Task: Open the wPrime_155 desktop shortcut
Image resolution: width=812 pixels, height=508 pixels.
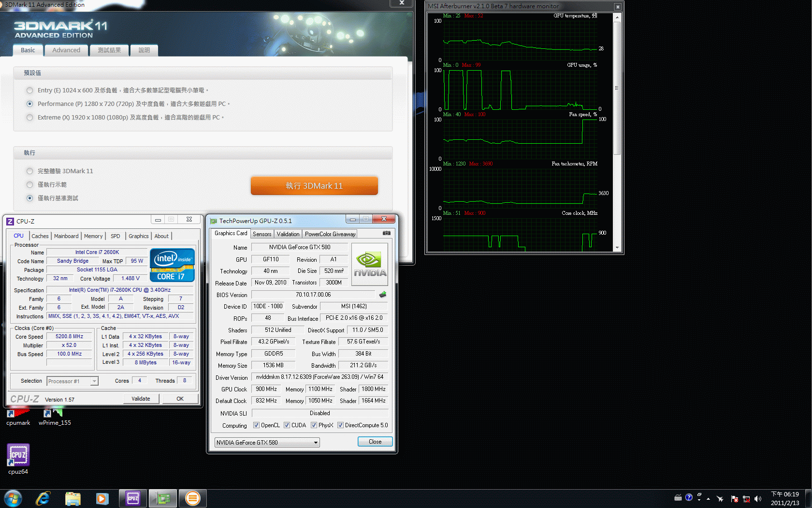Action: [x=55, y=416]
